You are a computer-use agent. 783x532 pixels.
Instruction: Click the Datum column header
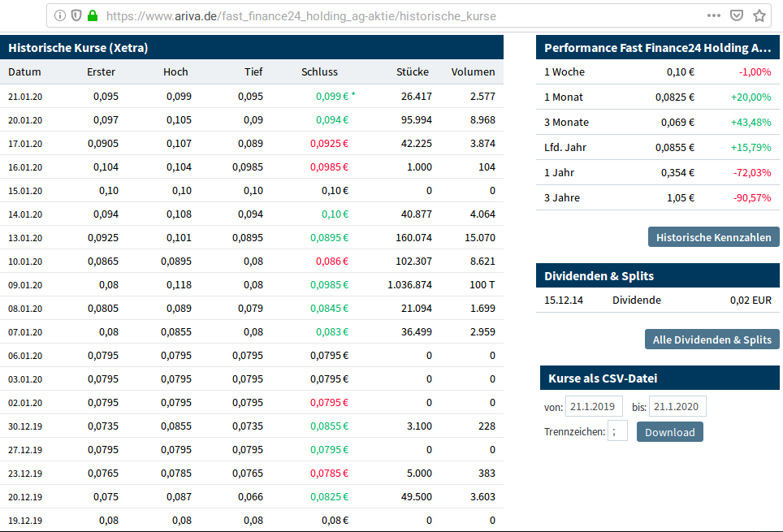pos(24,71)
